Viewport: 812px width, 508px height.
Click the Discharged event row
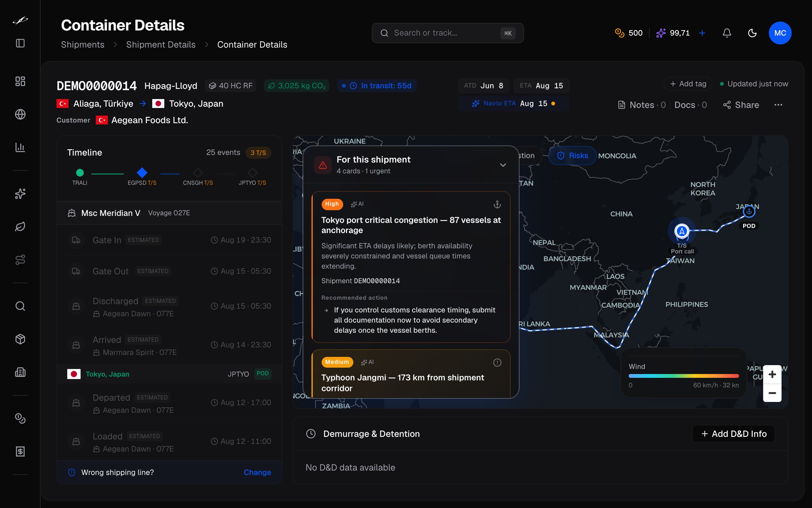coord(169,306)
